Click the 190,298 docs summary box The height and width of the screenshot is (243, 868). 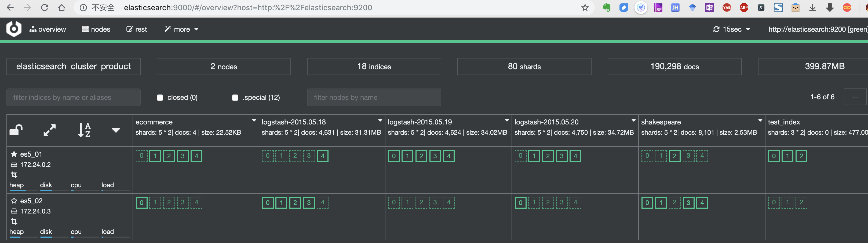pyautogui.click(x=674, y=66)
